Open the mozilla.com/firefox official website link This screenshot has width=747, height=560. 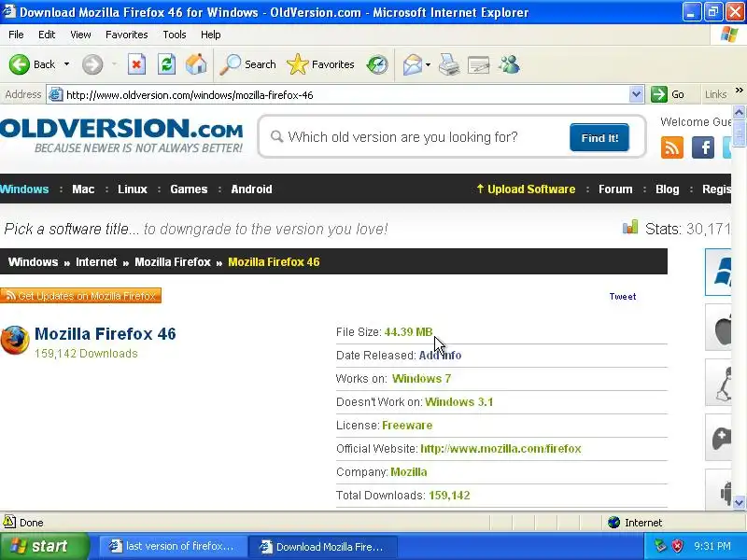point(500,449)
